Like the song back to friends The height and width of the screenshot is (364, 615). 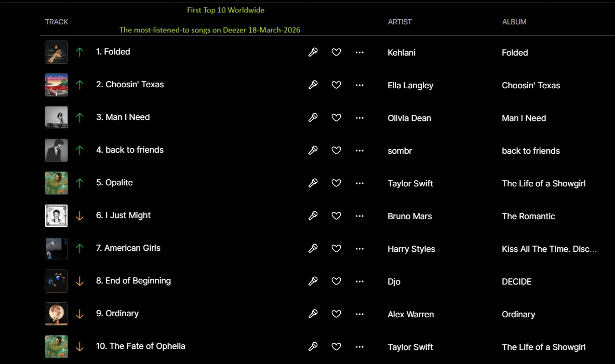tap(336, 150)
